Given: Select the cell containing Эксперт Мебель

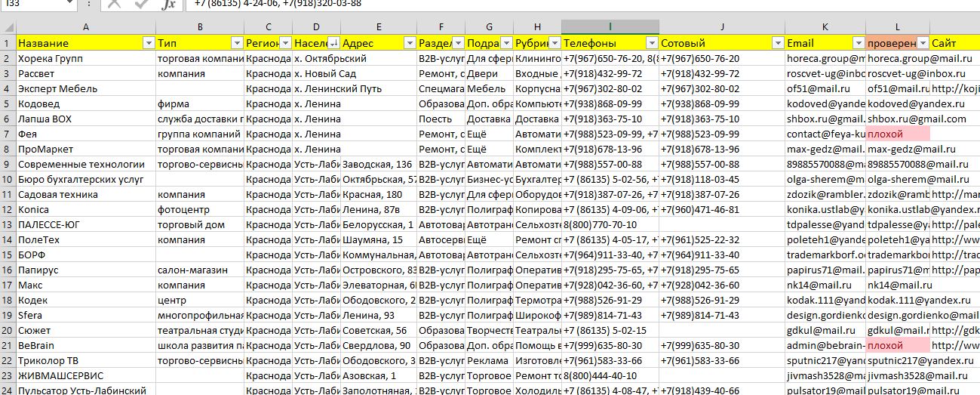Looking at the screenshot, I should 85,88.
